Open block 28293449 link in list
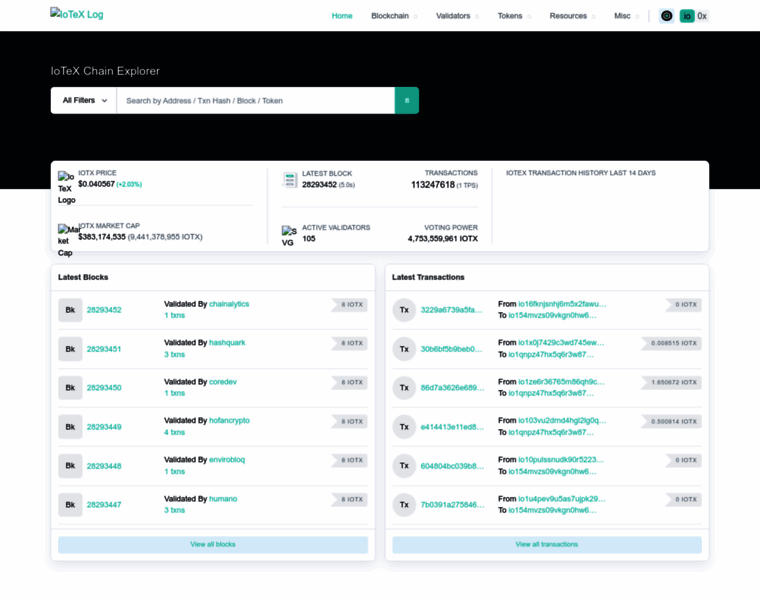The width and height of the screenshot is (760, 600). click(x=104, y=427)
